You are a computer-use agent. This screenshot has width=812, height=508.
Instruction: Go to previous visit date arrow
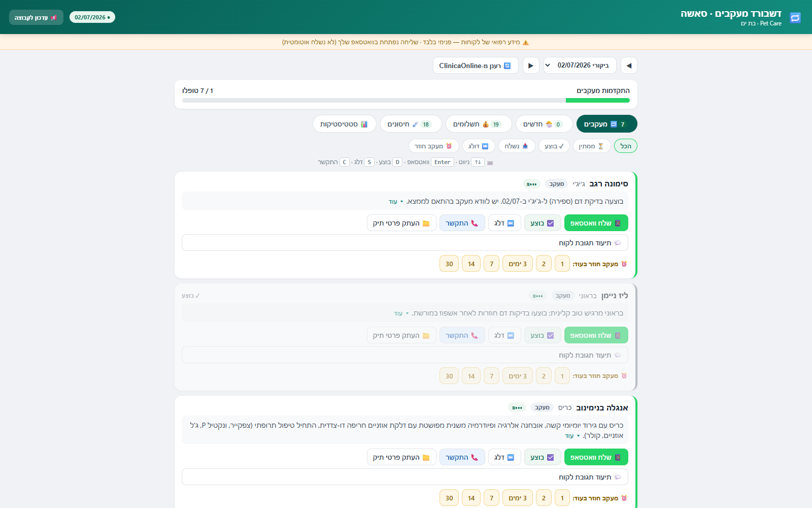pos(629,66)
